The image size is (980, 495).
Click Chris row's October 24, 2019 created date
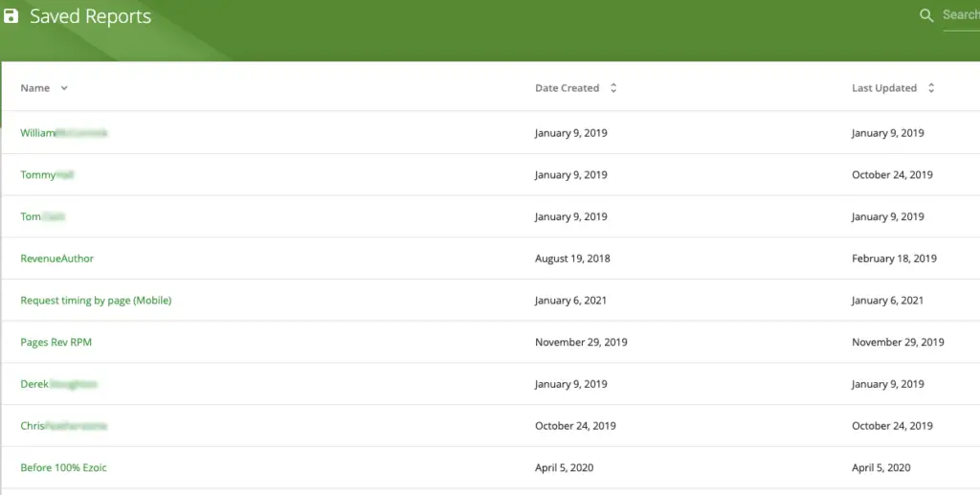click(x=575, y=426)
